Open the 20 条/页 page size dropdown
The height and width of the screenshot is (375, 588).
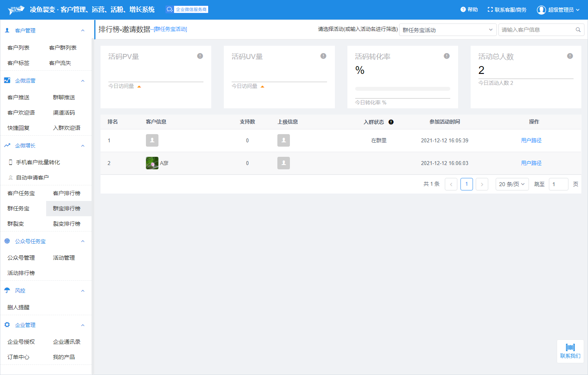point(512,184)
